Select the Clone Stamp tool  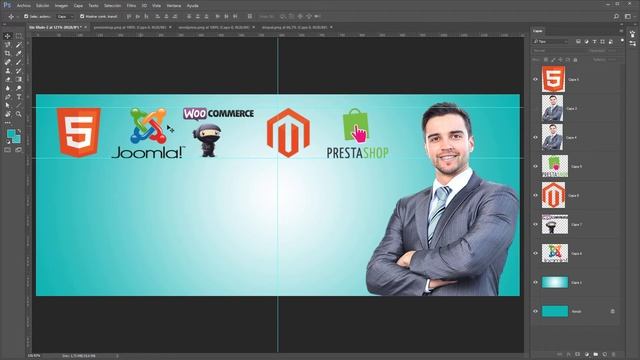pyautogui.click(x=7, y=71)
